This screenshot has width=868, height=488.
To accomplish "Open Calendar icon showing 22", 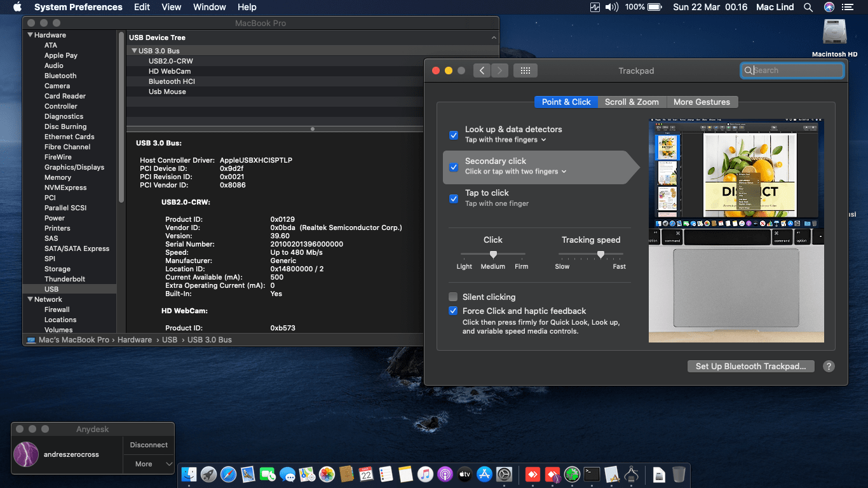I will point(366,474).
